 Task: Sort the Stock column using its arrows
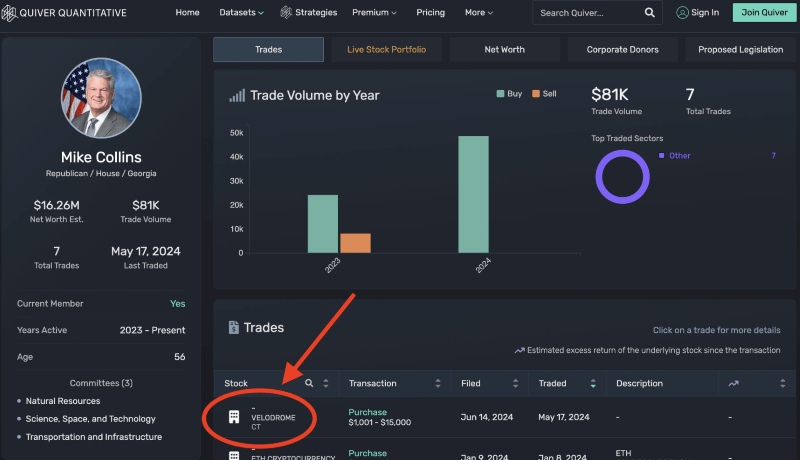point(326,383)
